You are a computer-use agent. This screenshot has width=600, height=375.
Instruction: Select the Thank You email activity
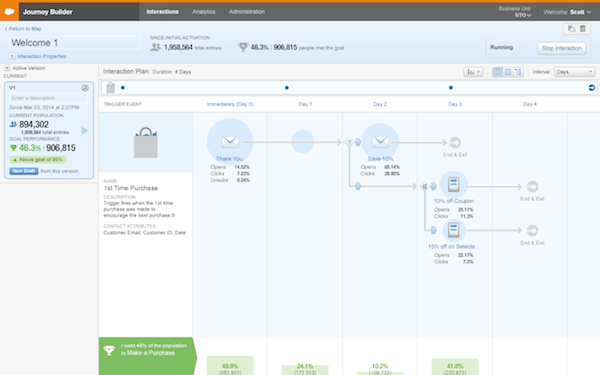[230, 142]
